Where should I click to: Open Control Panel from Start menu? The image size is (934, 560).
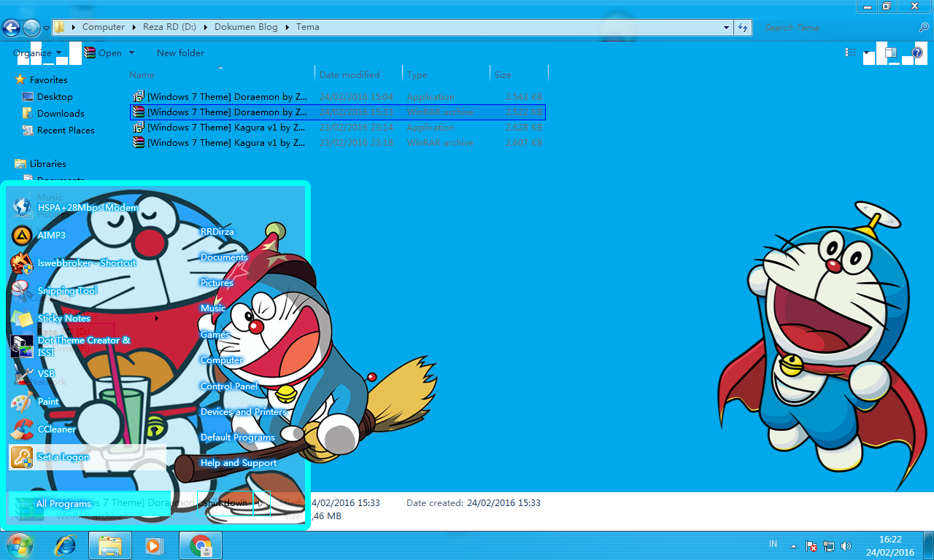point(229,386)
